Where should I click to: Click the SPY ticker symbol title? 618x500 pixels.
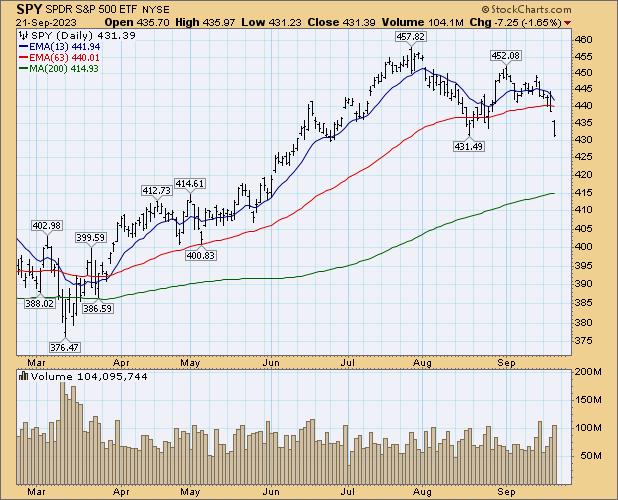coord(30,9)
